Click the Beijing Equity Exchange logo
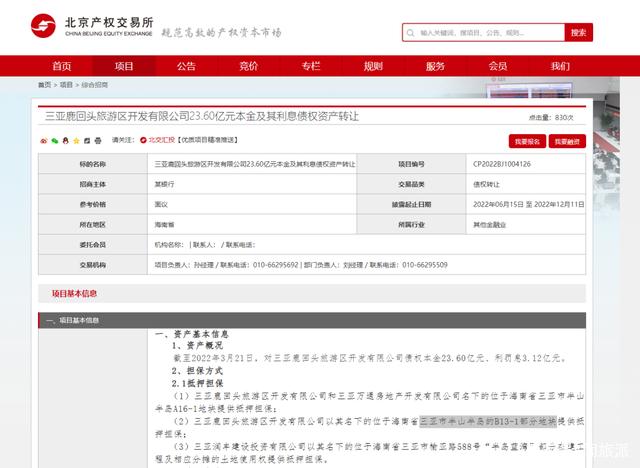The height and width of the screenshot is (468, 640). [x=92, y=26]
